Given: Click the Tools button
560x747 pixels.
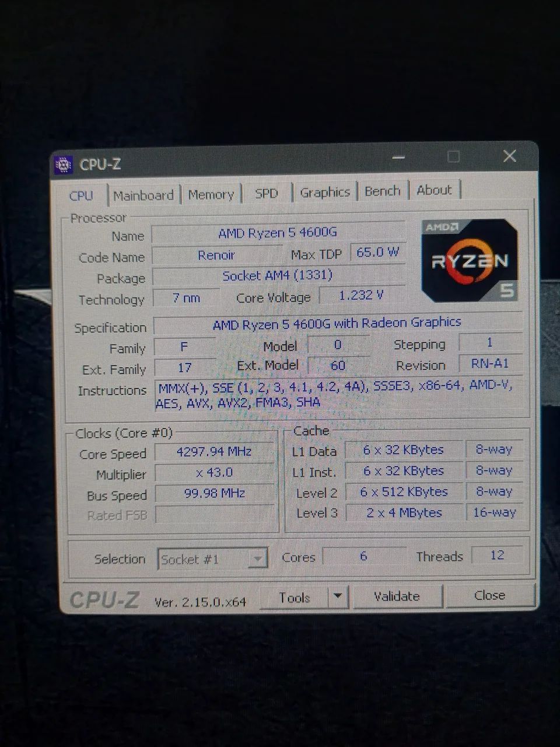Looking at the screenshot, I should [295, 598].
